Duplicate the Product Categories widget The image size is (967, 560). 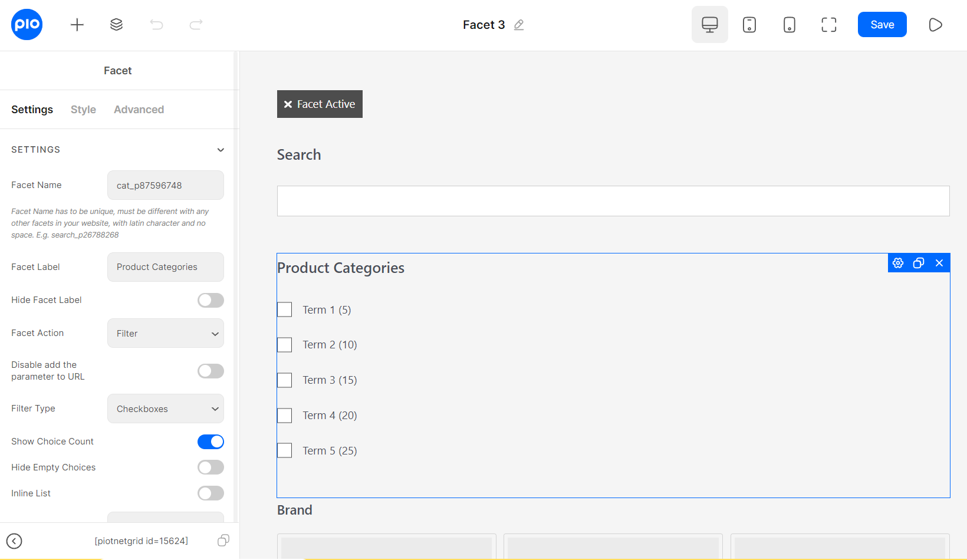(x=918, y=263)
